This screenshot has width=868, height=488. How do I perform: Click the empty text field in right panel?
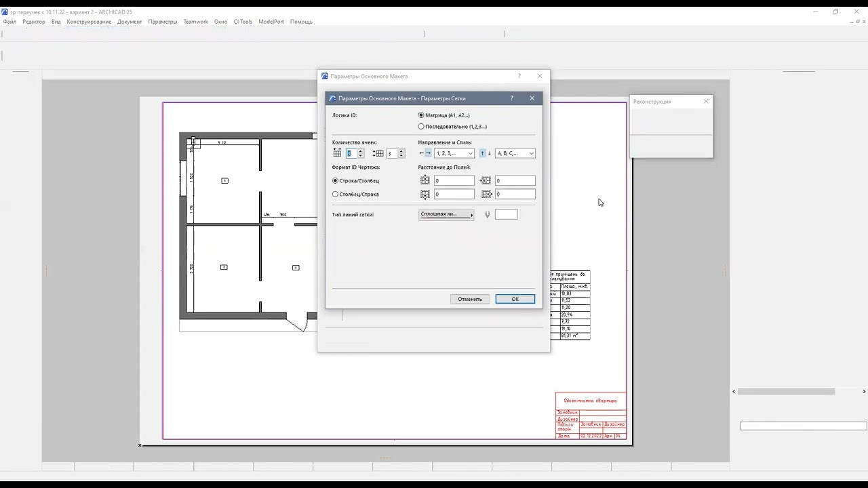click(803, 426)
